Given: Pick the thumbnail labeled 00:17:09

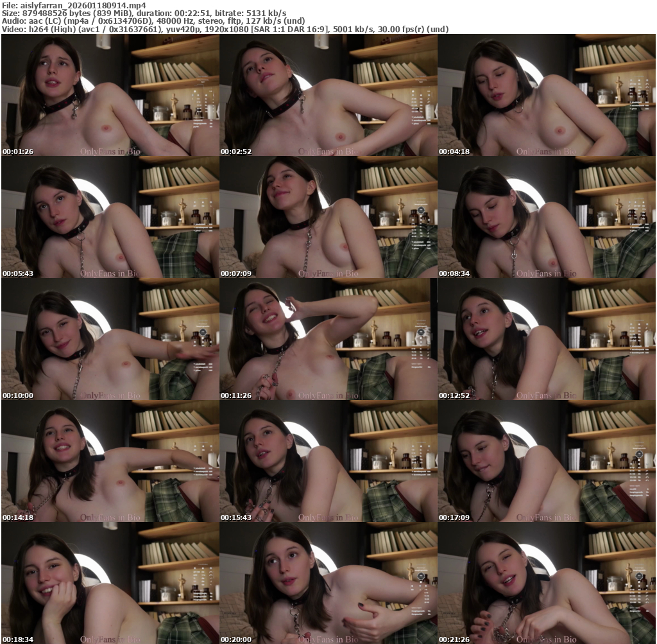Looking at the screenshot, I should pos(546,461).
